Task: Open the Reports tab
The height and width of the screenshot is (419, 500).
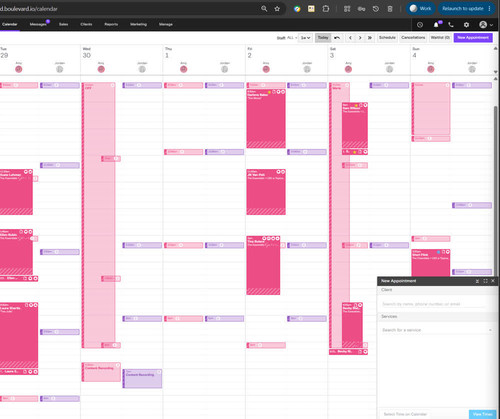Action: click(111, 24)
